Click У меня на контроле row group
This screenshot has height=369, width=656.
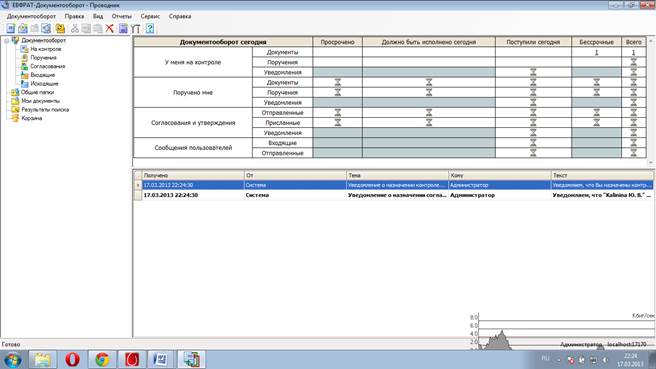[x=193, y=62]
